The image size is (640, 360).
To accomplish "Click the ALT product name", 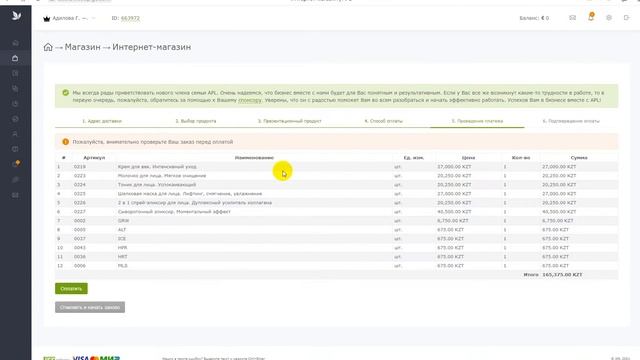I will coord(122,230).
